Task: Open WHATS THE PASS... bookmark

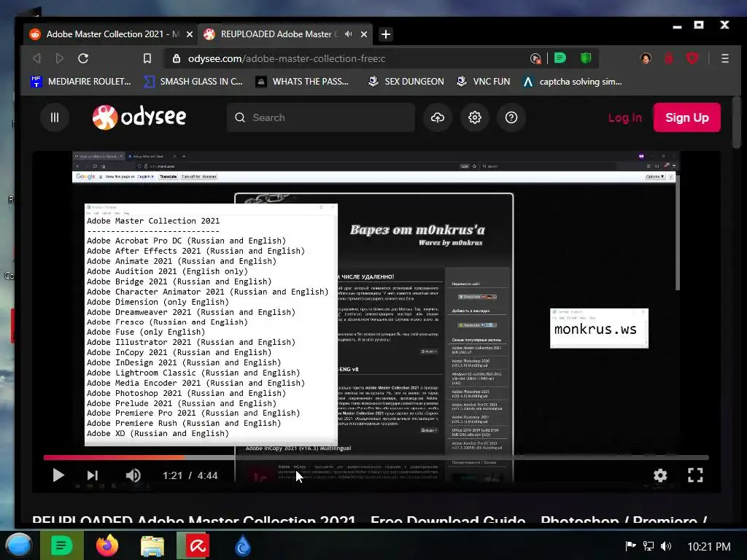Action: (x=302, y=82)
